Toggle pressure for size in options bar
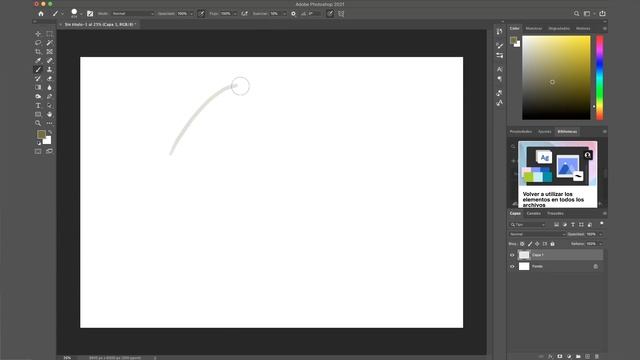This screenshot has width=640, height=360. (x=330, y=13)
